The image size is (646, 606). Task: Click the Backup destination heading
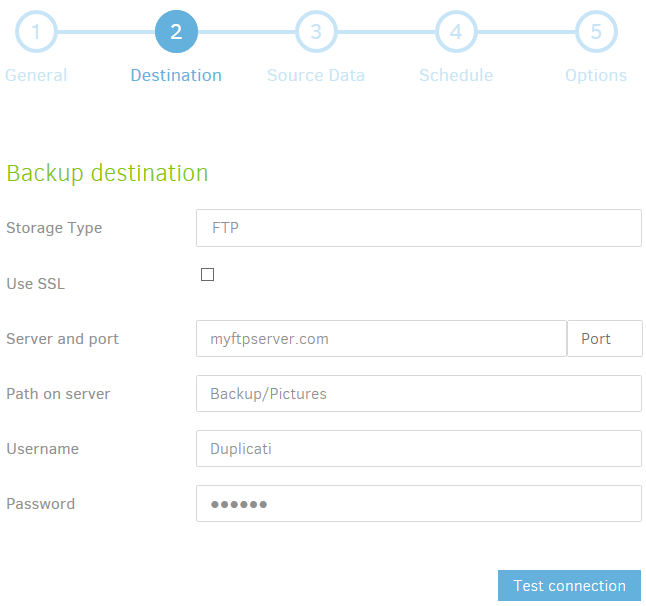pyautogui.click(x=107, y=173)
